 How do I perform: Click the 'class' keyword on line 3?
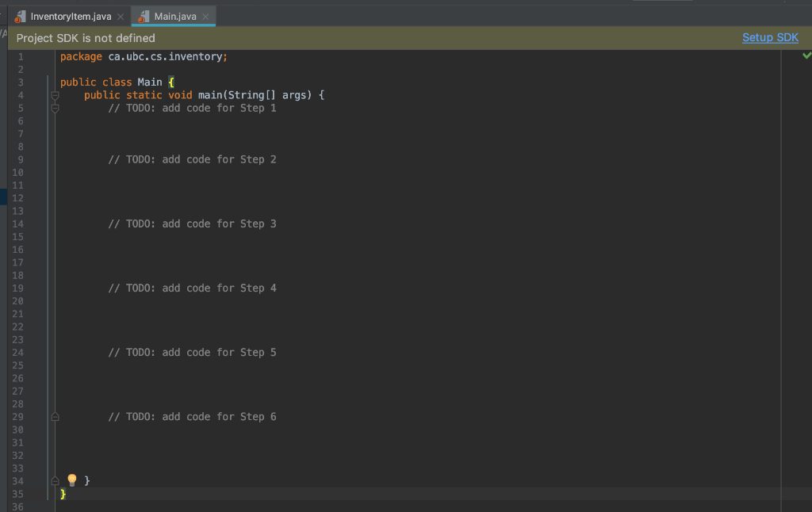(117, 82)
